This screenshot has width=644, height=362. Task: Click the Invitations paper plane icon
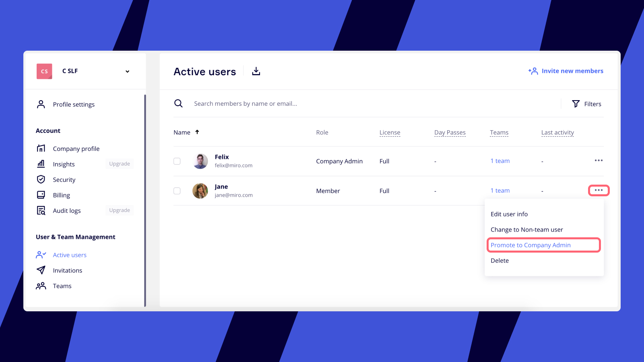[x=41, y=270]
